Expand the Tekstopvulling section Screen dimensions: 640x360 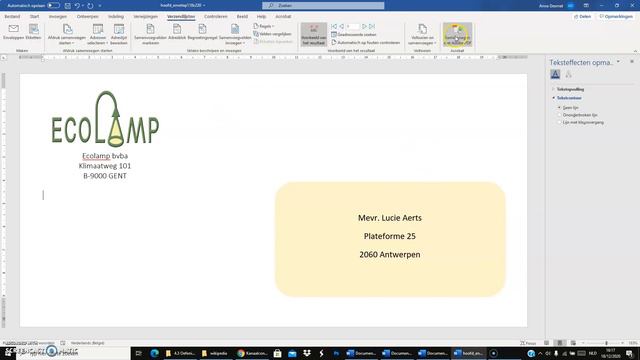click(570, 89)
